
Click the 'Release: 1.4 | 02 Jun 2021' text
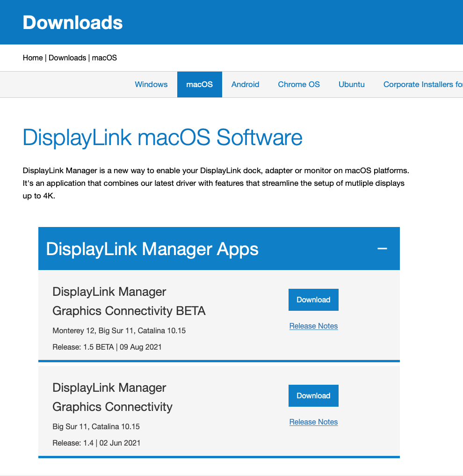(x=96, y=443)
